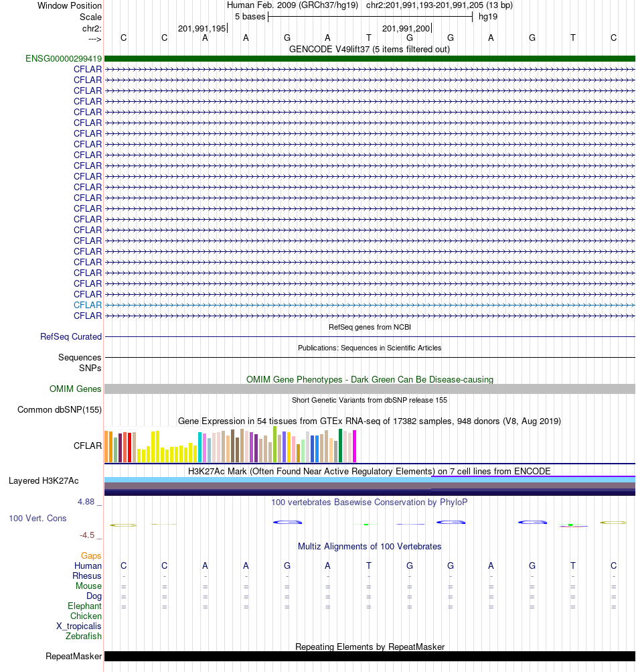
Task: Click the ---> strand direction arrow
Action: click(x=94, y=39)
